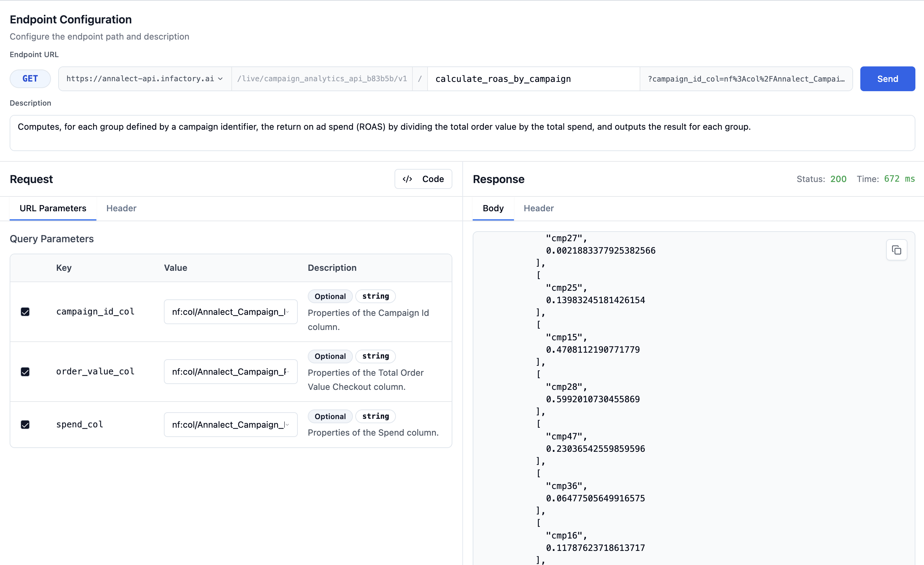Open the Response Header tab
The width and height of the screenshot is (924, 565).
pos(538,208)
